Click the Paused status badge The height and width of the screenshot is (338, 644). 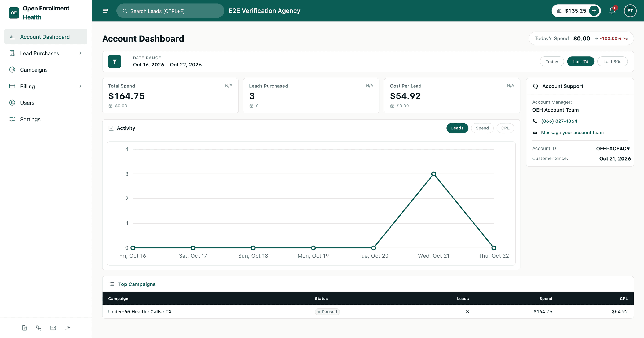pos(327,312)
